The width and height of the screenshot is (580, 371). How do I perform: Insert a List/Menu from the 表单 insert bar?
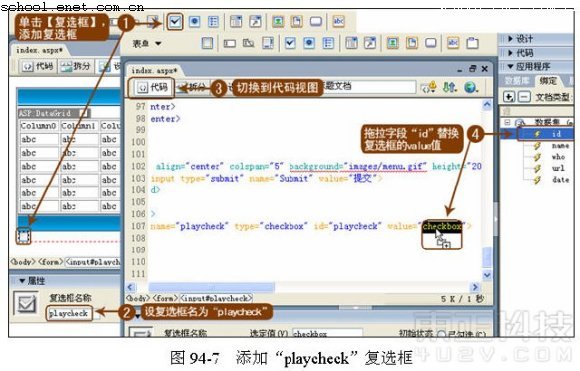pos(351,43)
